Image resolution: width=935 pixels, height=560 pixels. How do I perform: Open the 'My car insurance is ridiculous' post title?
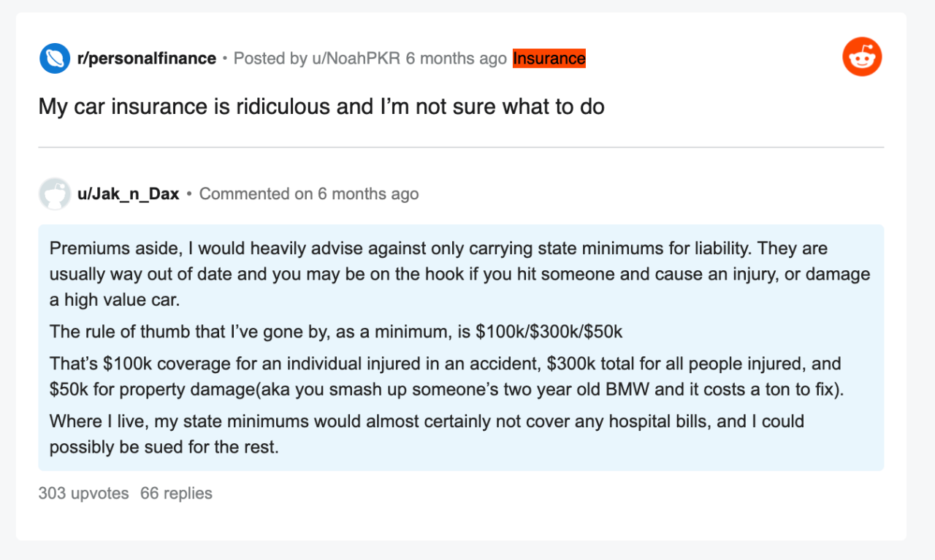321,107
